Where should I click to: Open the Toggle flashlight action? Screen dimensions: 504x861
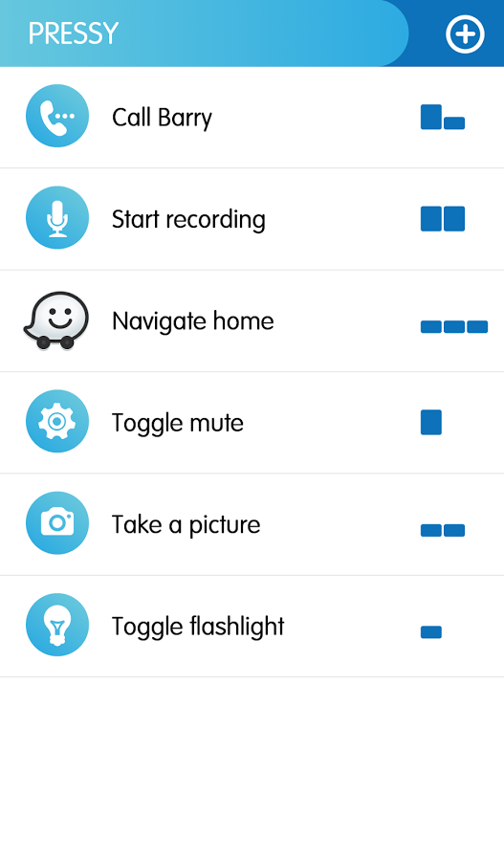click(x=252, y=627)
